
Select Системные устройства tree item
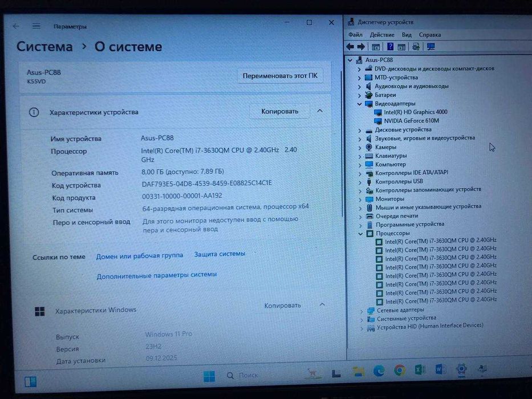(x=407, y=318)
